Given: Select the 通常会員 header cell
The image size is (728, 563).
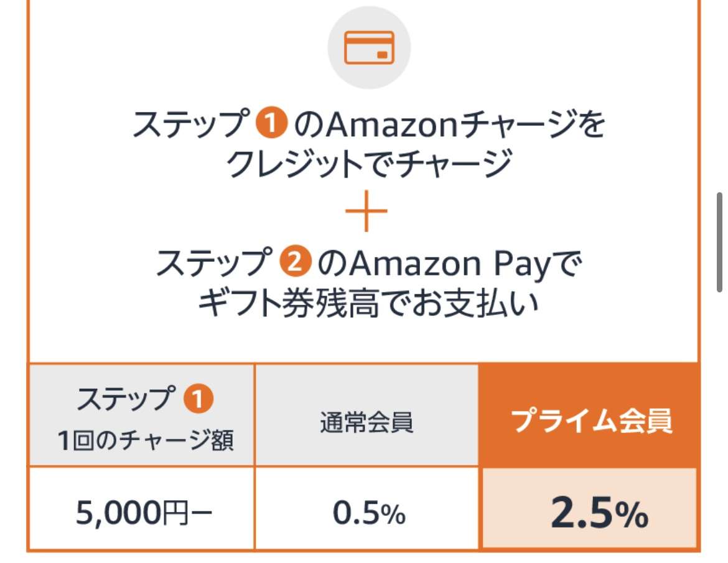Looking at the screenshot, I should [x=366, y=416].
